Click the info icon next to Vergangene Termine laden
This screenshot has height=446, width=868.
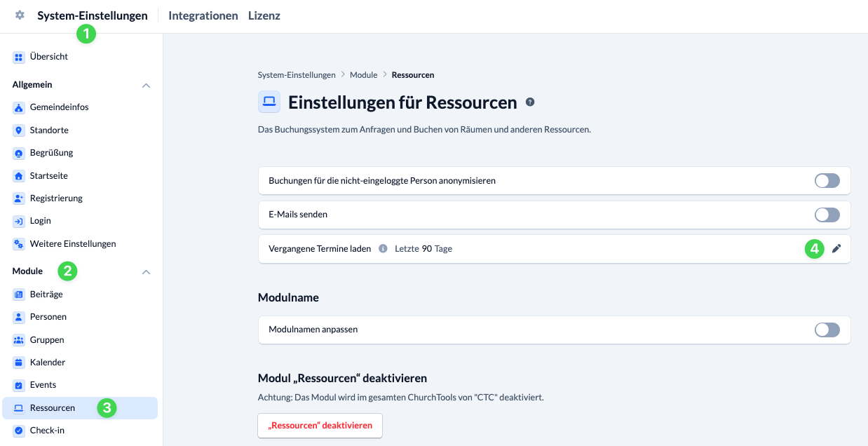pyautogui.click(x=383, y=249)
